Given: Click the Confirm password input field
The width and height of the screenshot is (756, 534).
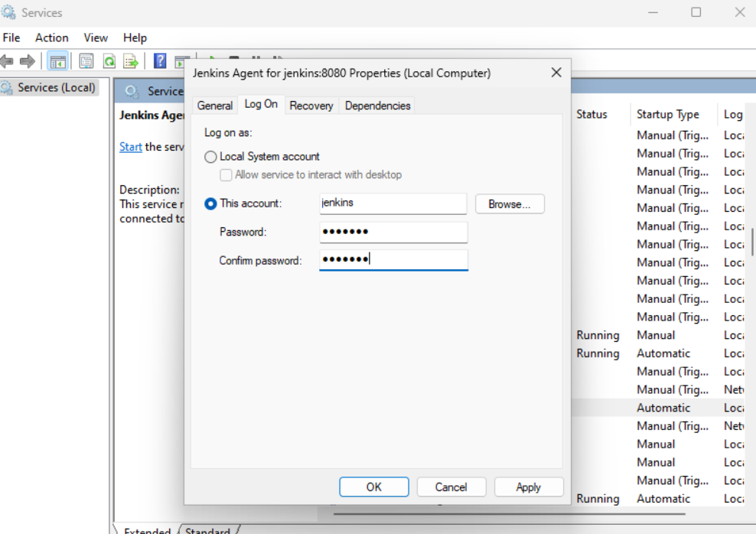Looking at the screenshot, I should point(393,260).
